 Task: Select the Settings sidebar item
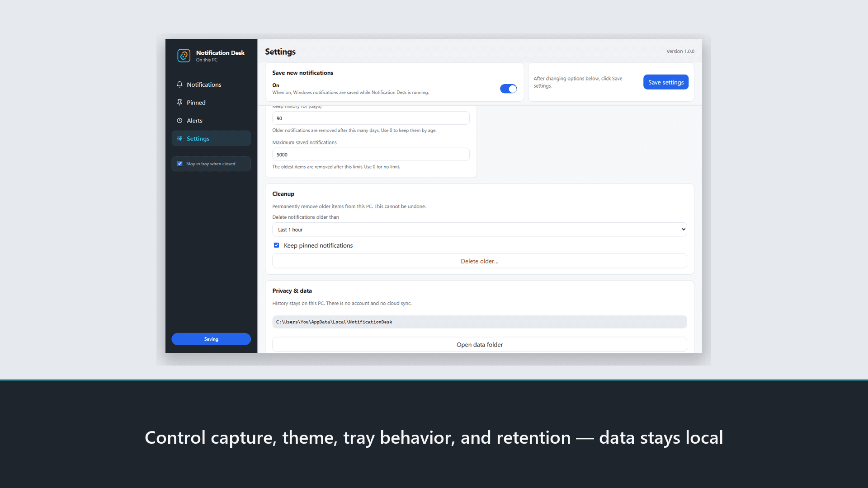point(211,139)
